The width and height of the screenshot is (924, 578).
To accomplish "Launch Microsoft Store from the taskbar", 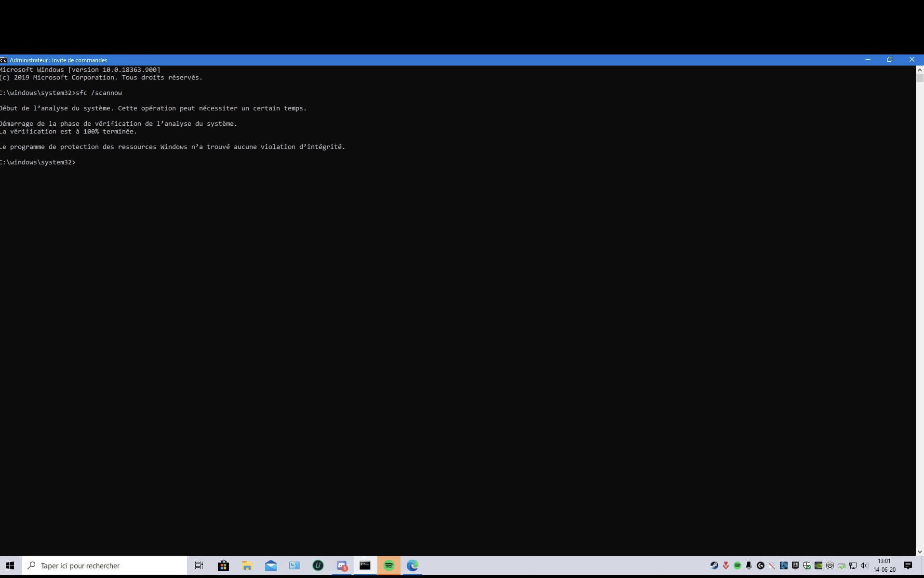I will (223, 565).
